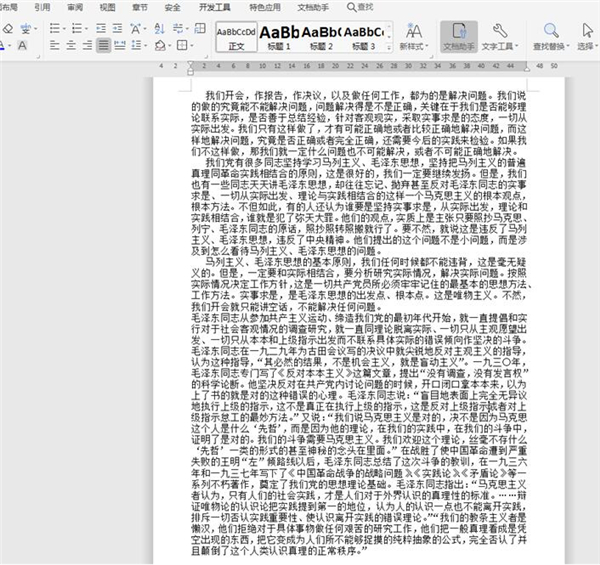Select the clear formatting eraser icon

(x=8, y=29)
